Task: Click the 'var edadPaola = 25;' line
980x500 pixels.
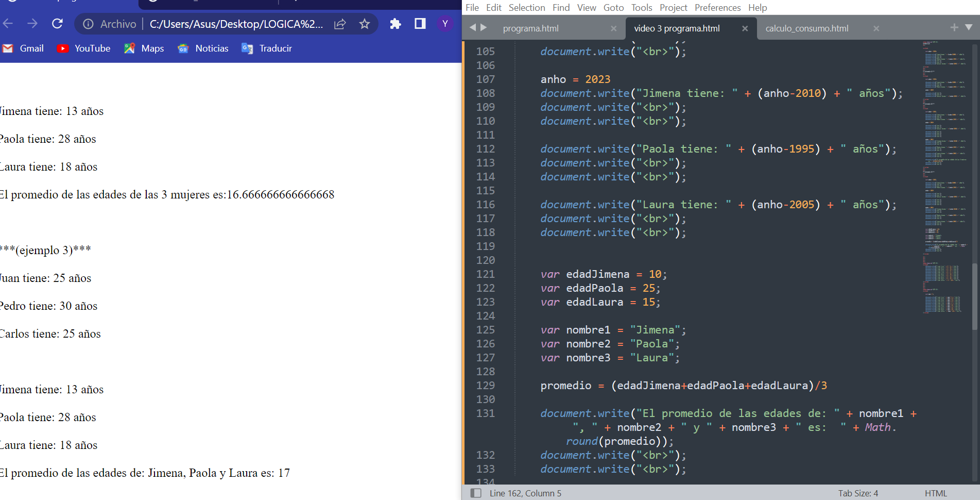Action: pos(600,288)
